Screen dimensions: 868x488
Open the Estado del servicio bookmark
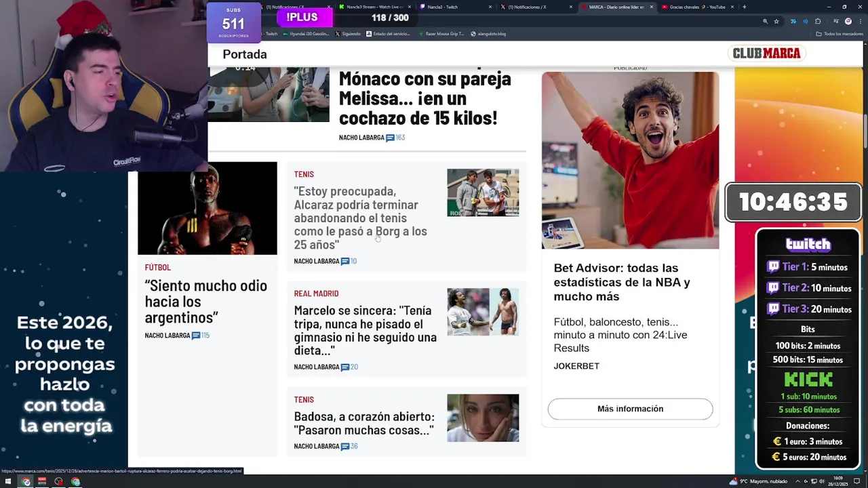pos(389,34)
